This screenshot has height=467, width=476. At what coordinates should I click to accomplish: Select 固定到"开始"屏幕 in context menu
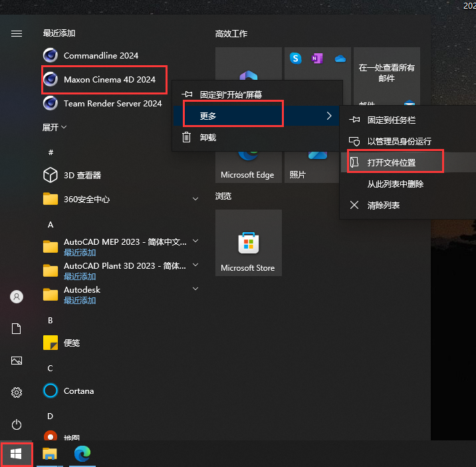pyautogui.click(x=257, y=94)
